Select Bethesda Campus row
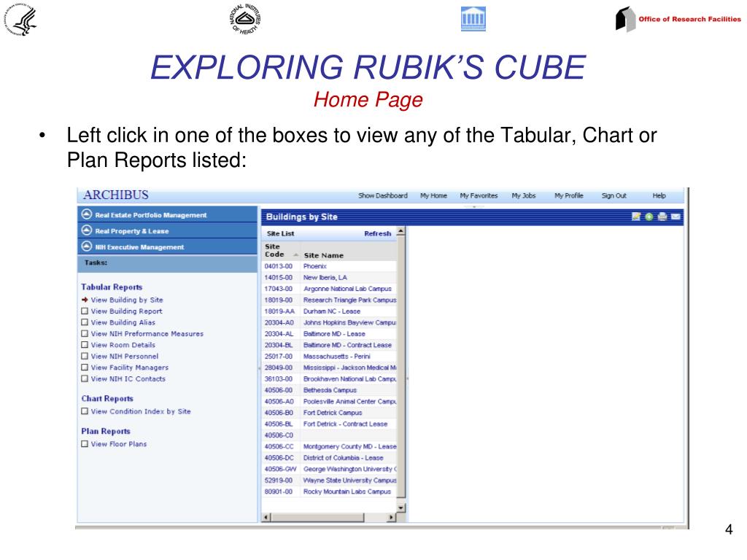747x560 pixels. click(329, 390)
